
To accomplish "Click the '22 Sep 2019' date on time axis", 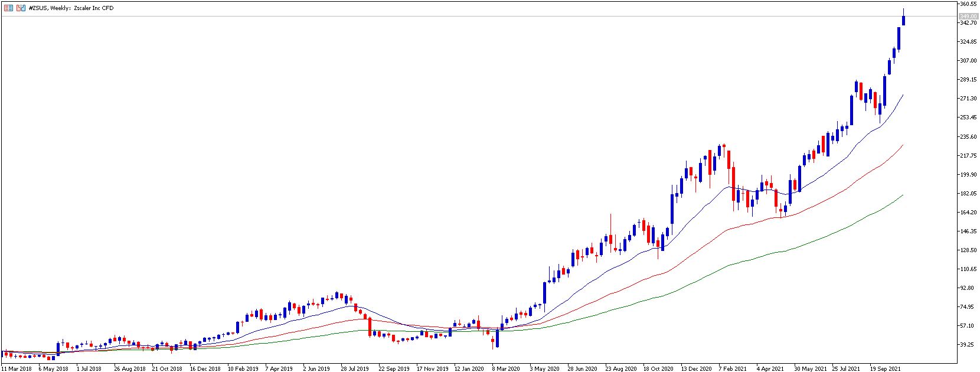I will (x=394, y=368).
